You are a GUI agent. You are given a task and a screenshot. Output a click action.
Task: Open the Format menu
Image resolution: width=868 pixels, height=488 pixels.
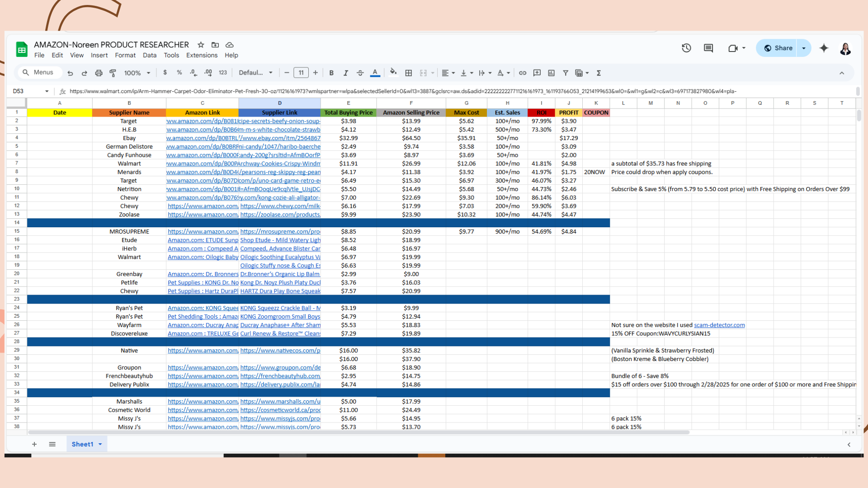(125, 55)
